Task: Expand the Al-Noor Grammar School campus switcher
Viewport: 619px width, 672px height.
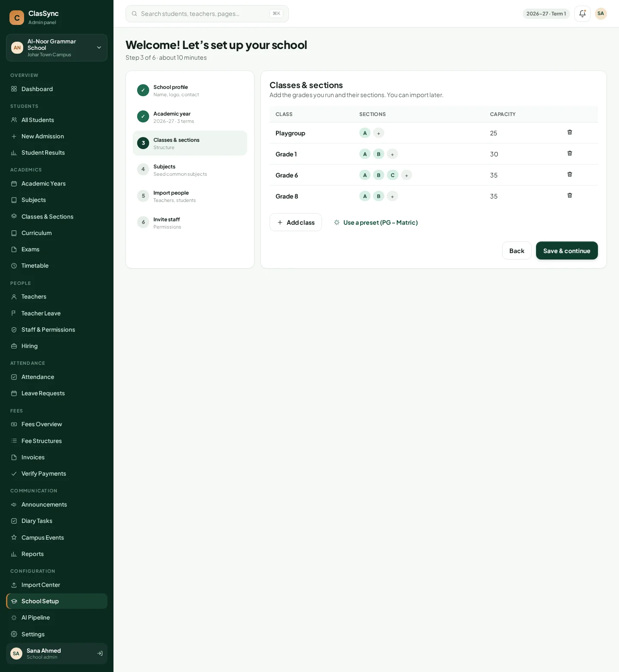Action: point(57,48)
